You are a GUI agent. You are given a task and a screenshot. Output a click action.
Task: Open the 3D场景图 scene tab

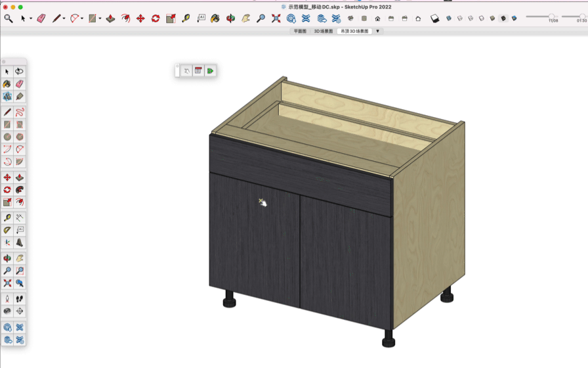coord(323,31)
